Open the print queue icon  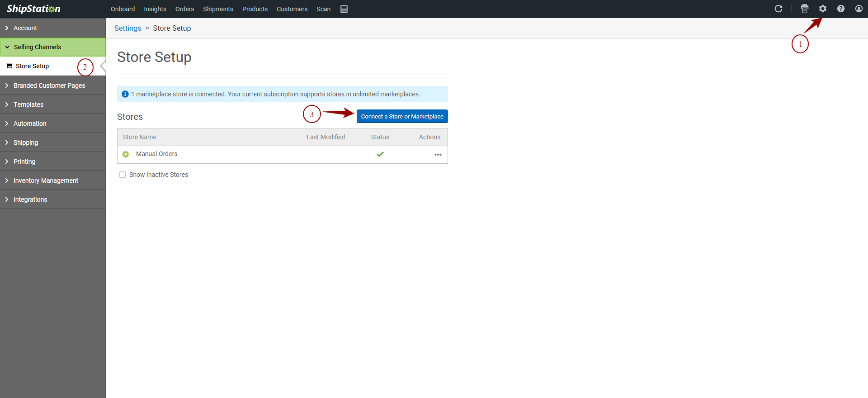coord(805,9)
